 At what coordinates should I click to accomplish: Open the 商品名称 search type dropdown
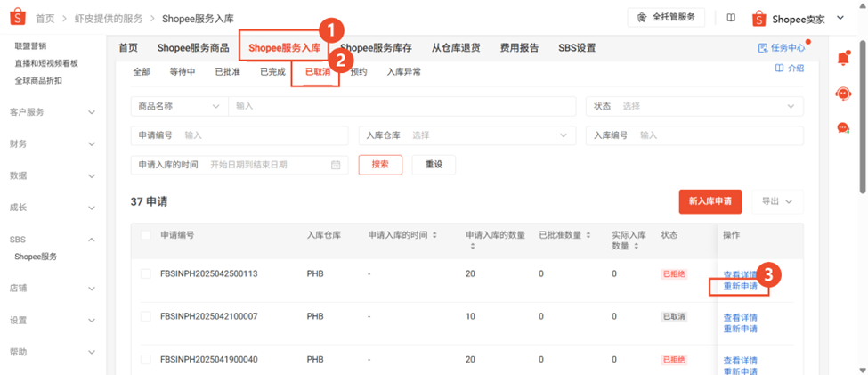point(179,106)
